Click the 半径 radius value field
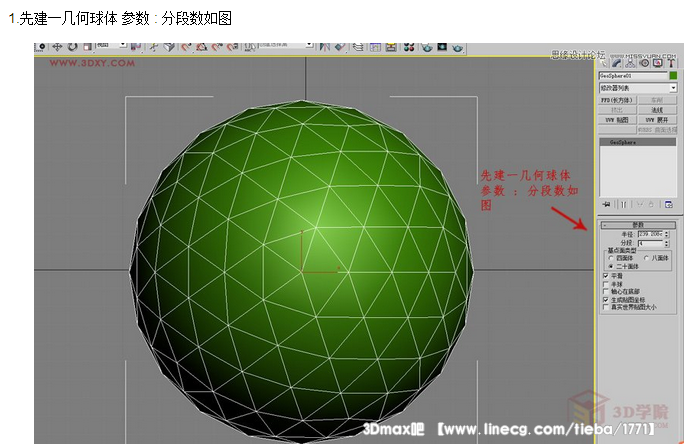 click(x=650, y=234)
